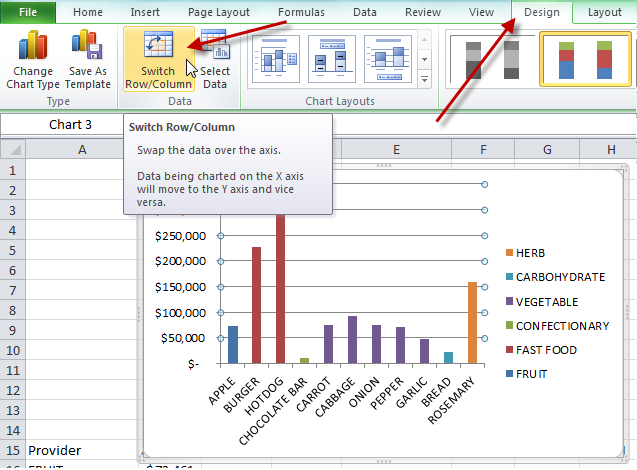Open the Select Data dialog
The image size is (637, 470).
(214, 59)
